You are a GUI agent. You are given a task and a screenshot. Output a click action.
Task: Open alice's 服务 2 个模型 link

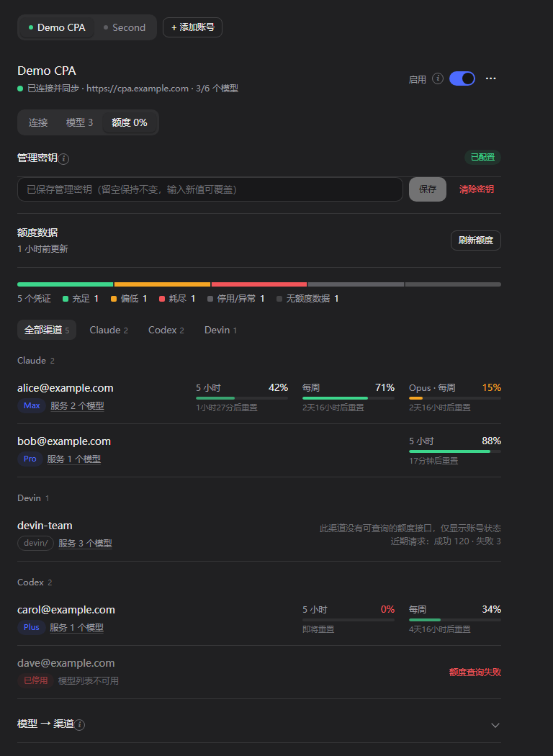pos(77,406)
